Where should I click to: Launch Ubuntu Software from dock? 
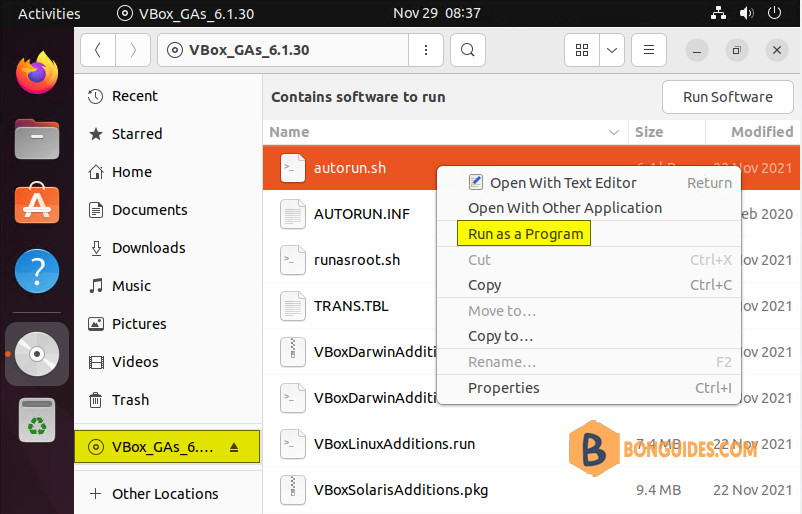(37, 203)
